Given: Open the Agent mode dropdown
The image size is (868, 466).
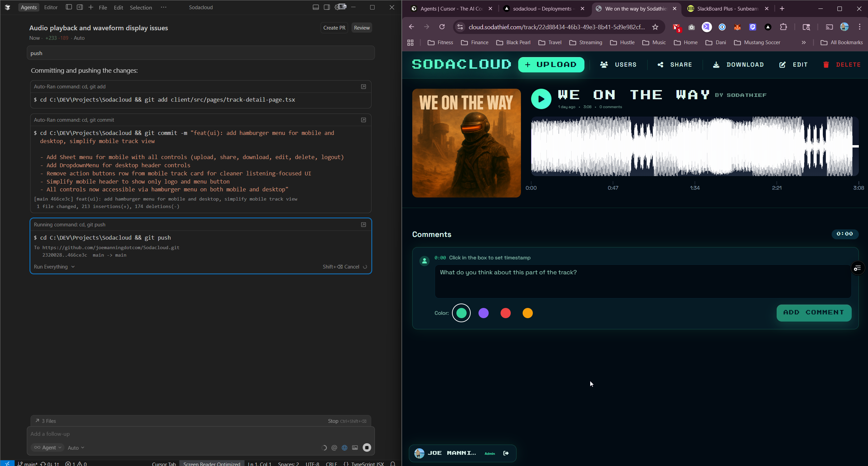Looking at the screenshot, I should (48, 448).
